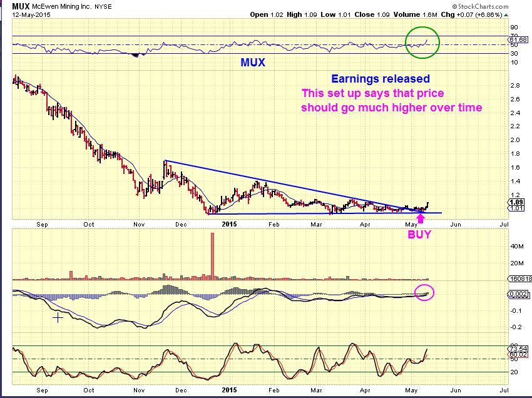The width and height of the screenshot is (532, 398).
Task: Select the -0.2 MACD axis label
Action: click(516, 327)
